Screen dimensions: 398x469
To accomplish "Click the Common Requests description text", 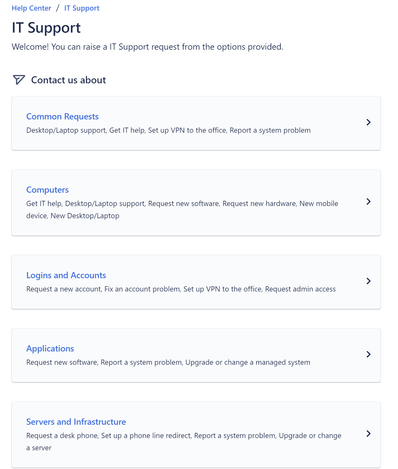I will click(x=168, y=130).
